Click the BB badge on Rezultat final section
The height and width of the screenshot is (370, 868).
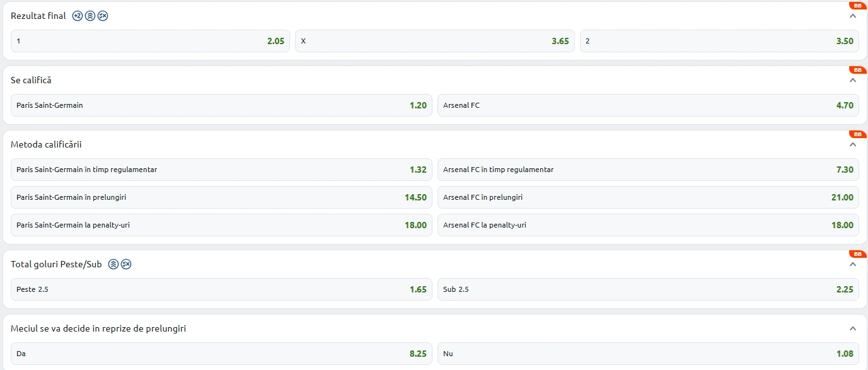pos(858,5)
